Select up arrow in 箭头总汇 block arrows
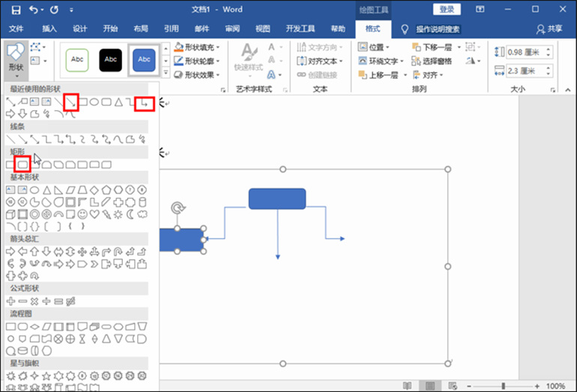The image size is (577, 392). point(34,252)
